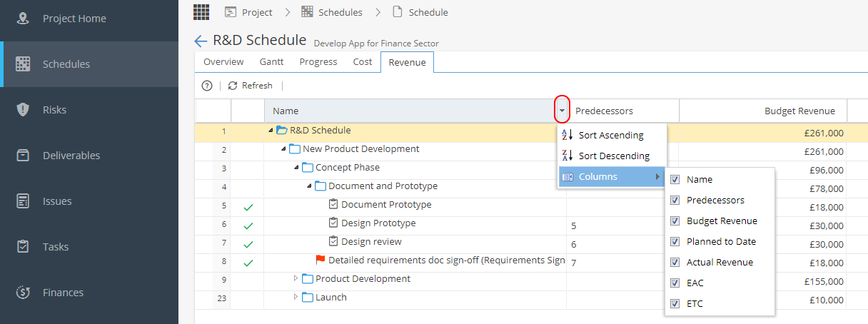Uncheck the ETC column checkbox
Screen dimensions: 868x324
pyautogui.click(x=675, y=304)
